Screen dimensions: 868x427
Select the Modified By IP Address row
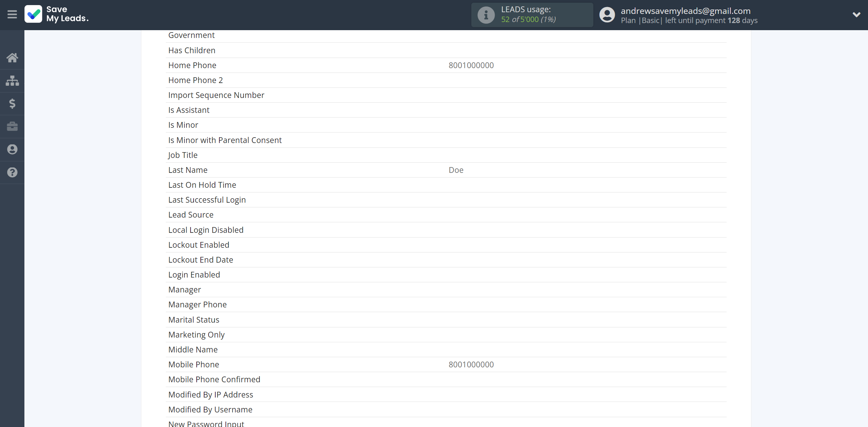(x=446, y=394)
